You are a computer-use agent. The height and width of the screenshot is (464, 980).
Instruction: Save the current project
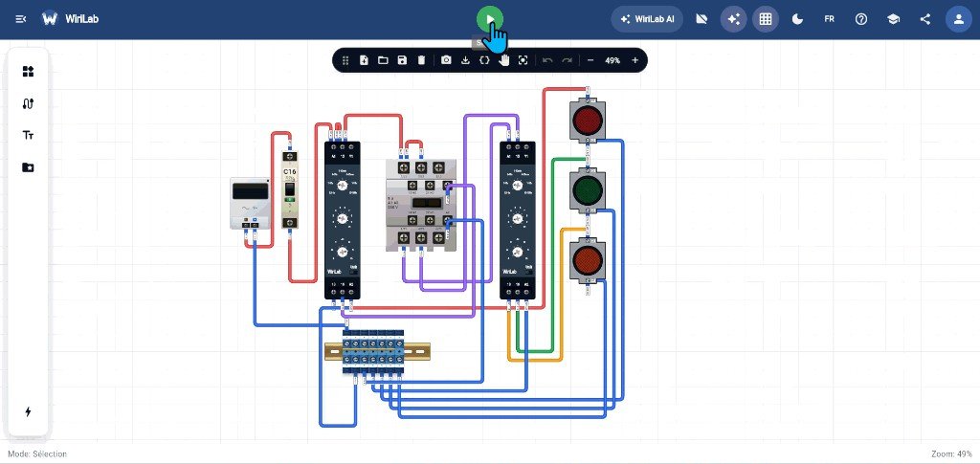(403, 60)
